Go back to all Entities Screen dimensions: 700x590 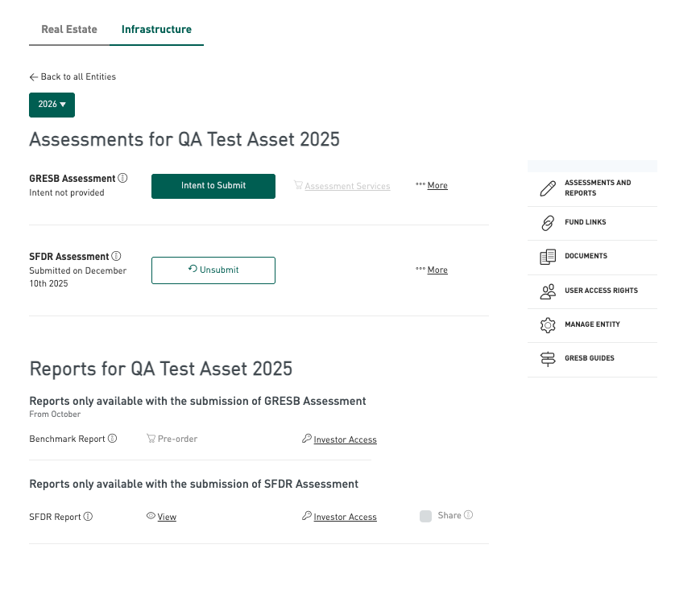tap(72, 77)
